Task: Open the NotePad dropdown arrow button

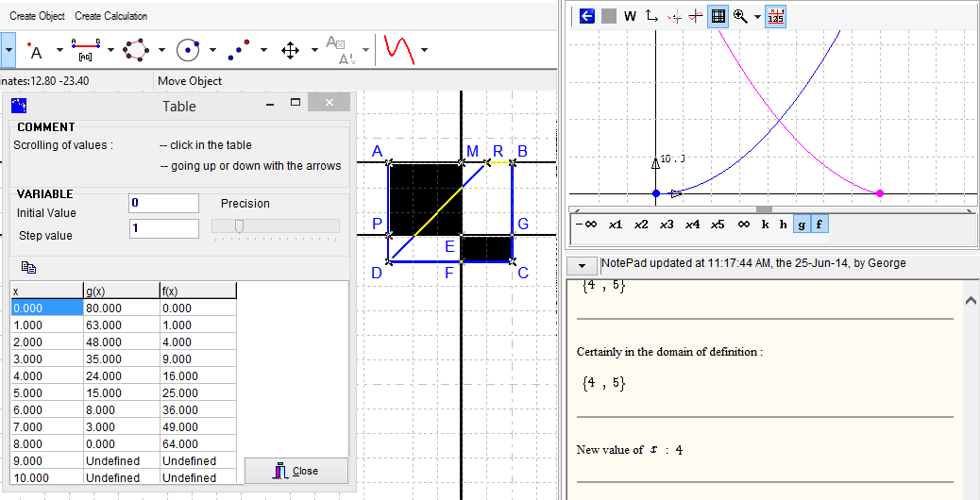Action: click(x=583, y=265)
